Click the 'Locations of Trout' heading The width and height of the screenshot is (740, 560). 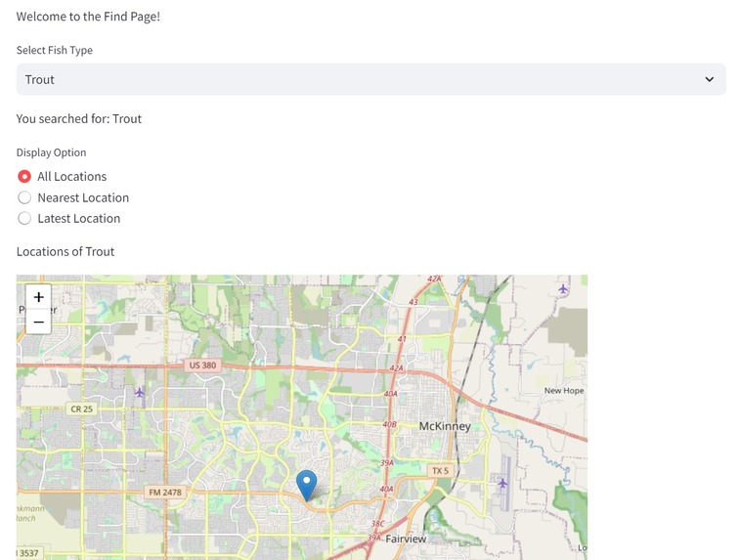[x=65, y=252]
